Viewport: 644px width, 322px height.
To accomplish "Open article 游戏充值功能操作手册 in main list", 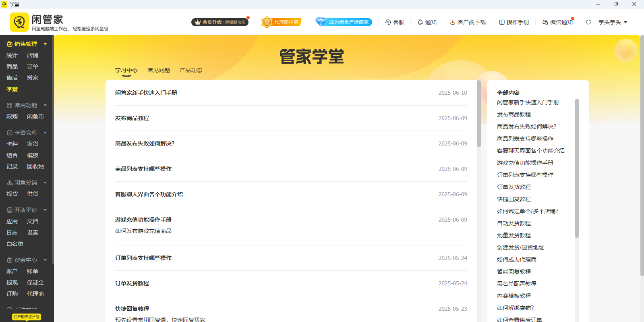I will (x=143, y=220).
